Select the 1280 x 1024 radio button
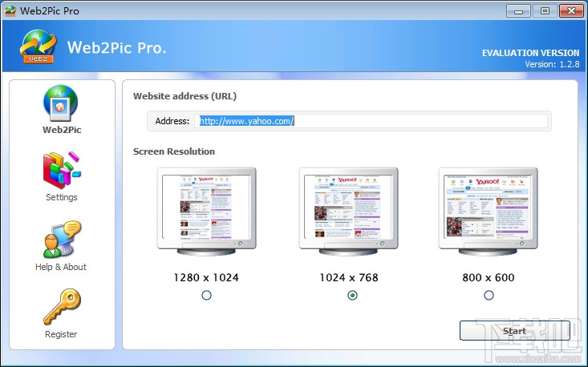Viewport: 588px width, 367px height. pyautogui.click(x=206, y=295)
